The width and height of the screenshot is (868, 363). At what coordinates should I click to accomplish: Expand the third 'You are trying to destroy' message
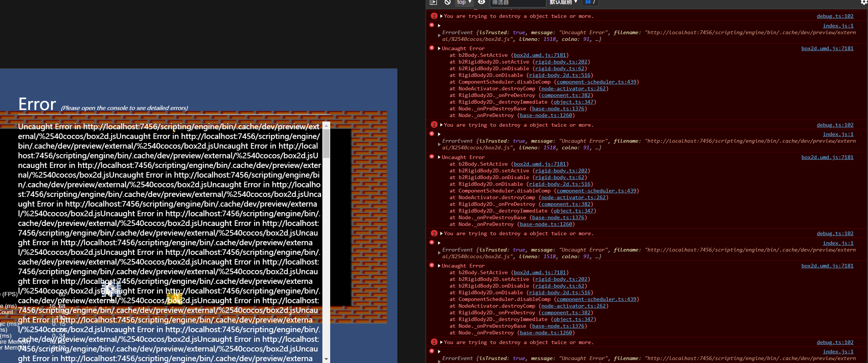pyautogui.click(x=441, y=234)
